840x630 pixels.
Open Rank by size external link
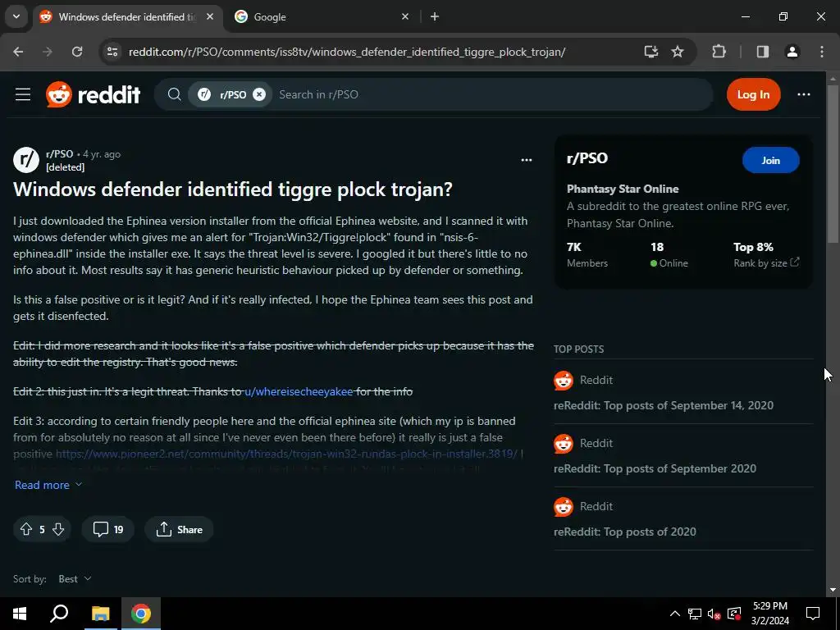(766, 263)
